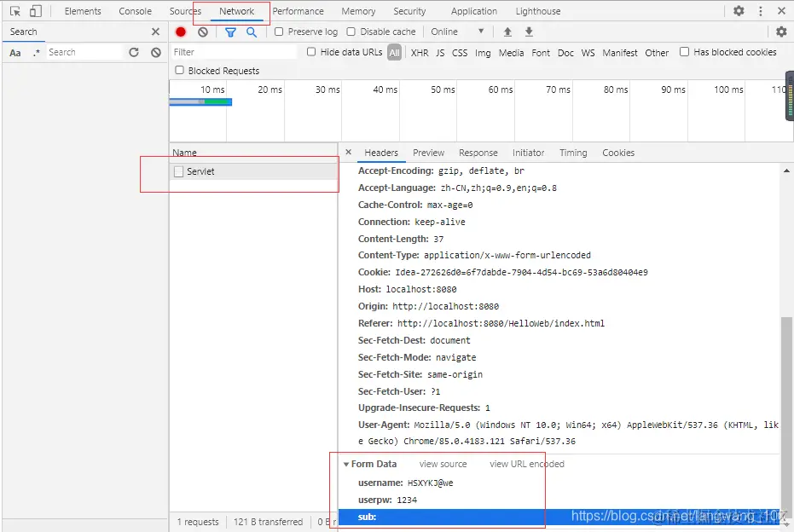Viewport: 794px width, 532px height.
Task: Open the Timing detail tab
Action: [573, 153]
